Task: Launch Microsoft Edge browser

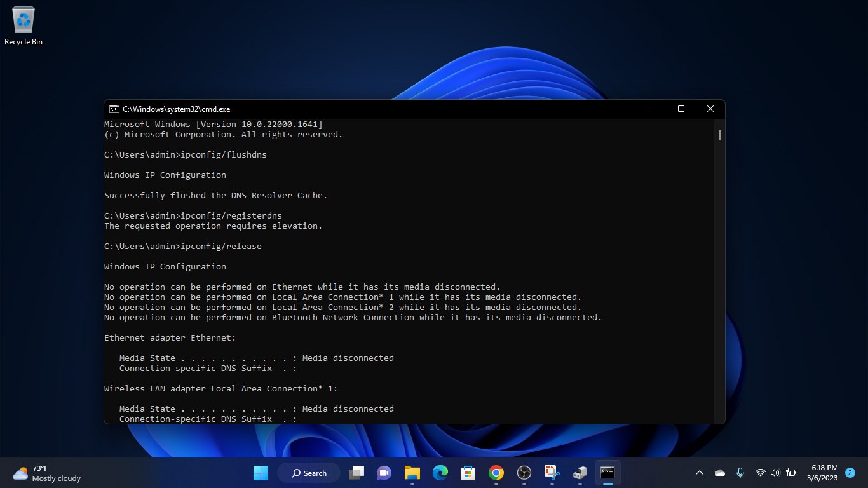Action: pos(440,473)
